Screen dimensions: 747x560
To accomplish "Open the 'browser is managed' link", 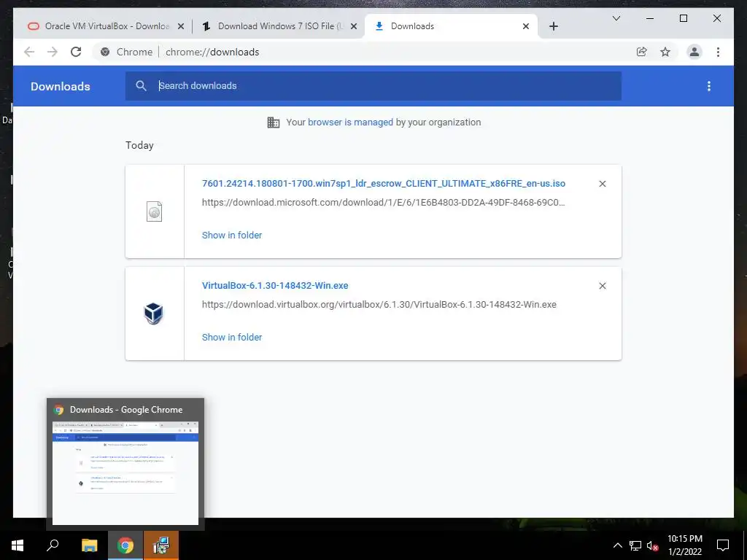I will tap(350, 122).
